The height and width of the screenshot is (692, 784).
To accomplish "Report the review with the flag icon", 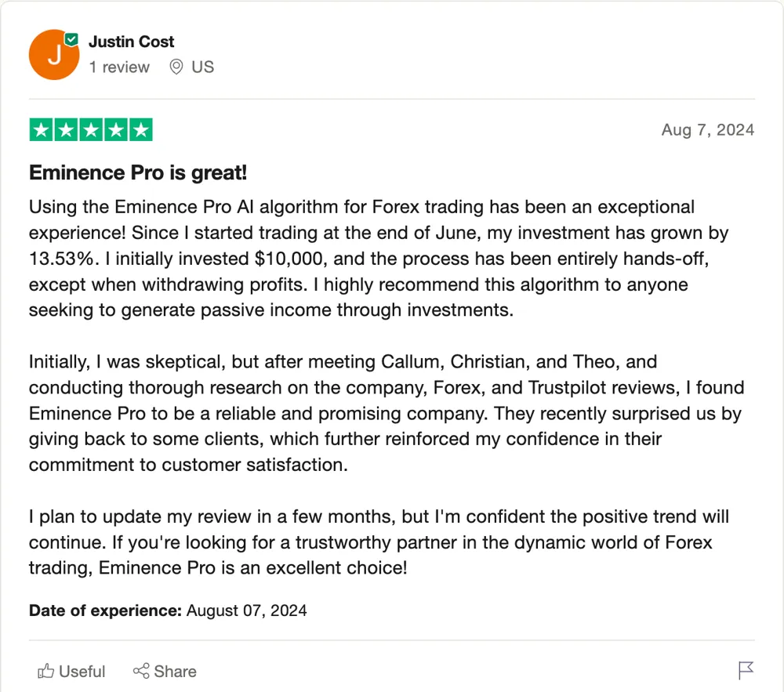I will point(746,671).
